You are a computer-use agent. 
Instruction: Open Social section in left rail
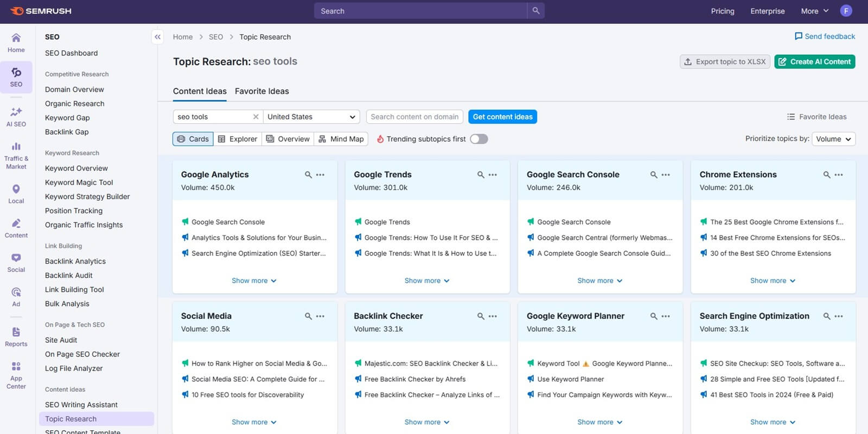point(16,263)
